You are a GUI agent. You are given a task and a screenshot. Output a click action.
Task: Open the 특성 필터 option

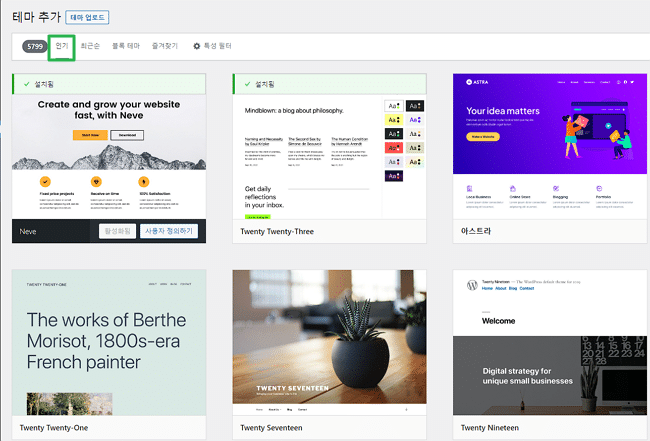[x=212, y=46]
